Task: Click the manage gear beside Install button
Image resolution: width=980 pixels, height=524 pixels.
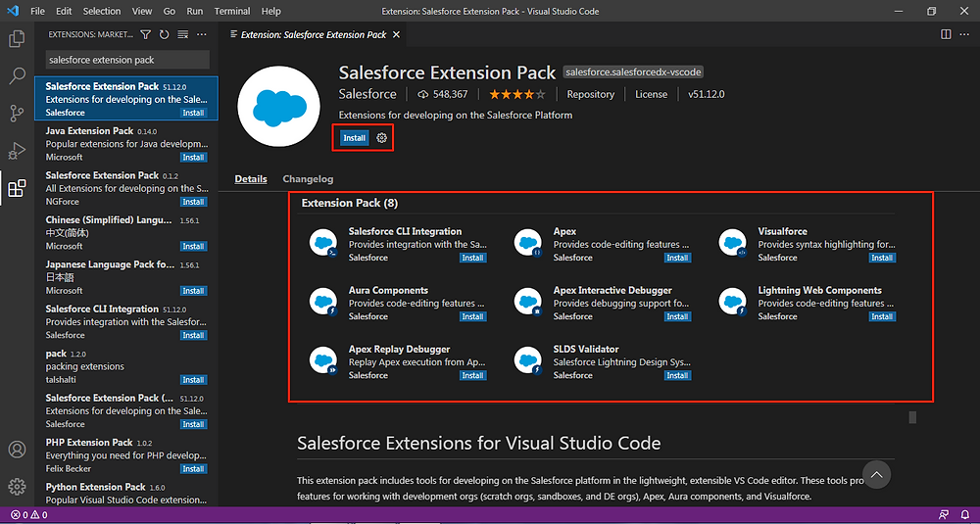Action: (x=382, y=138)
